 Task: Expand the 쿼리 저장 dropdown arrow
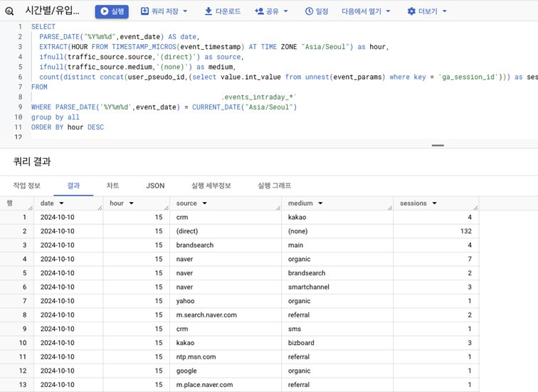185,11
